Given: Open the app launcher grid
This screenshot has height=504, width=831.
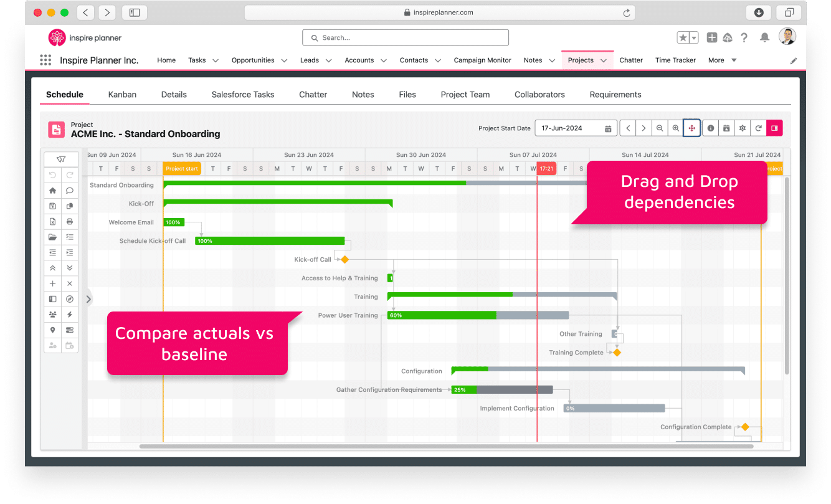Looking at the screenshot, I should [45, 60].
